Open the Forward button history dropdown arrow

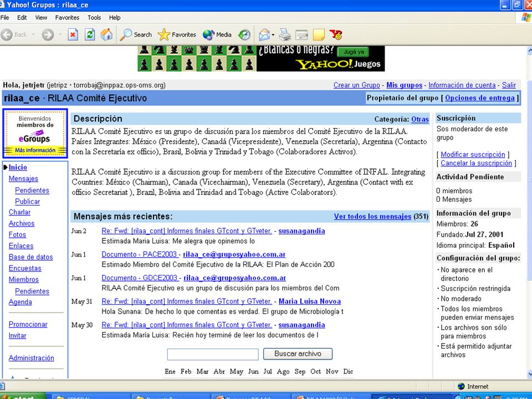(60, 34)
